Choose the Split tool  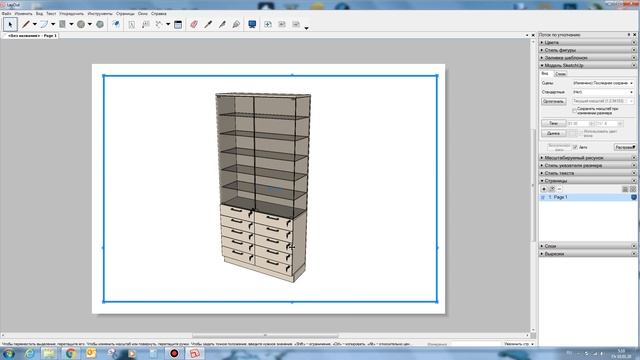pos(222,24)
